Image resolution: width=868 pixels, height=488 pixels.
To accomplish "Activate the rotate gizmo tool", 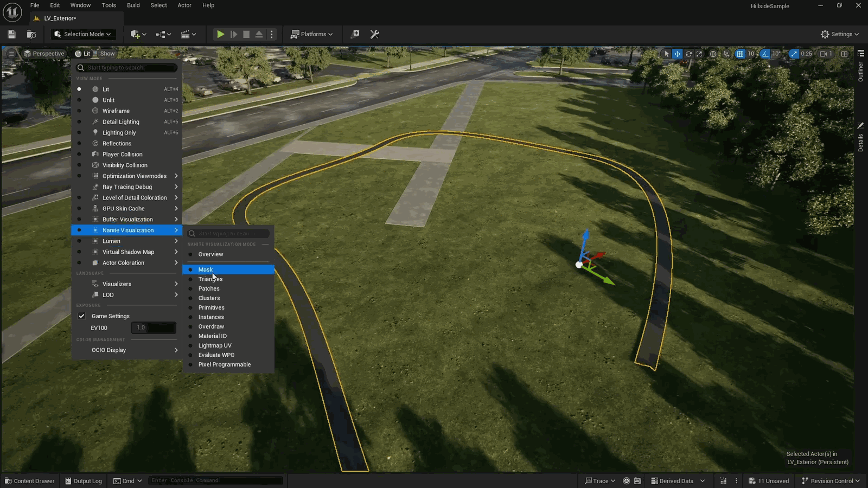I will coord(688,54).
